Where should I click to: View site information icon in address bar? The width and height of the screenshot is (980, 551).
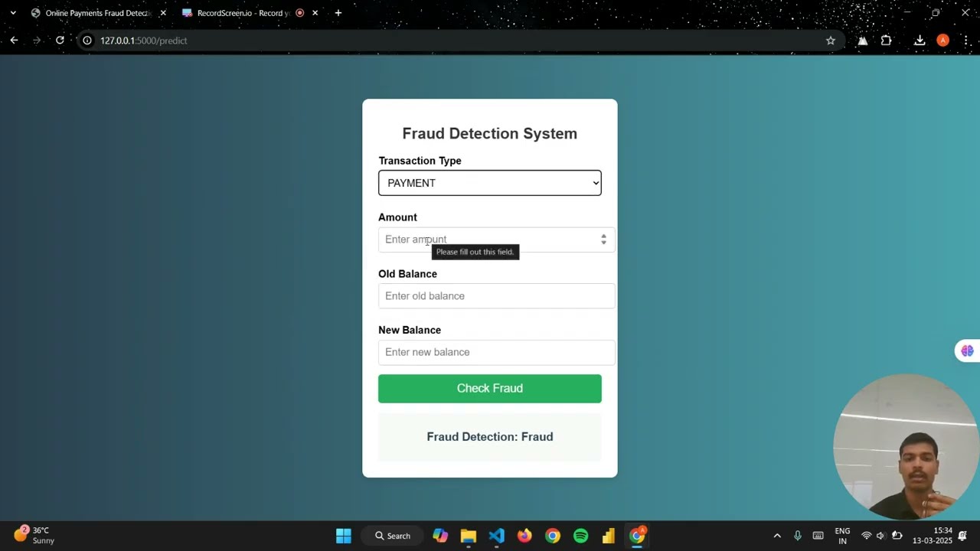point(87,41)
